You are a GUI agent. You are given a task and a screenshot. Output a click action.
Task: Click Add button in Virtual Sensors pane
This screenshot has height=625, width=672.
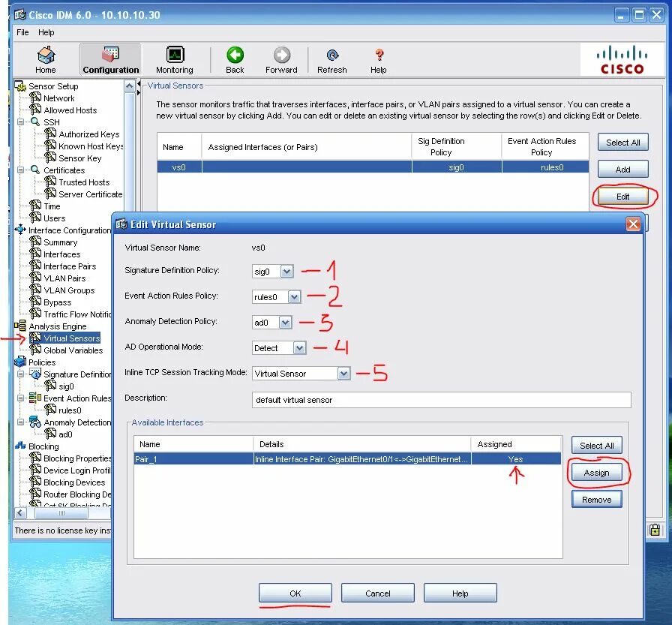pyautogui.click(x=622, y=170)
